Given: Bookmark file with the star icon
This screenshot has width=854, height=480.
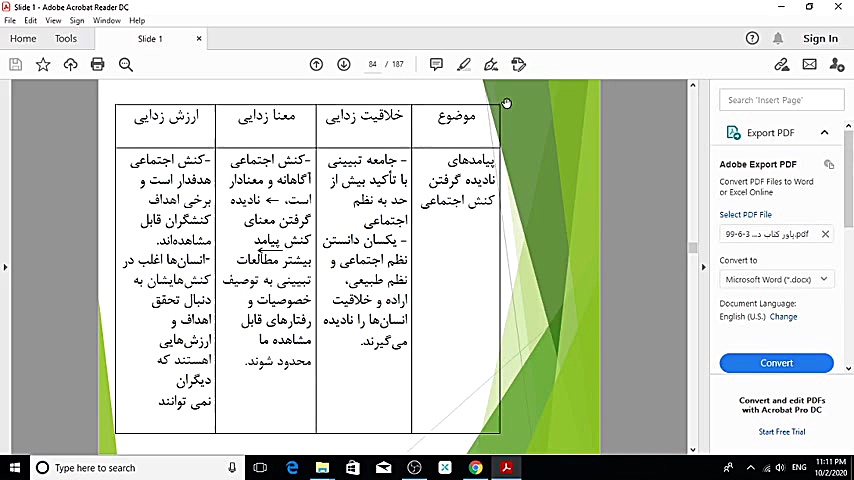Looking at the screenshot, I should 43,64.
